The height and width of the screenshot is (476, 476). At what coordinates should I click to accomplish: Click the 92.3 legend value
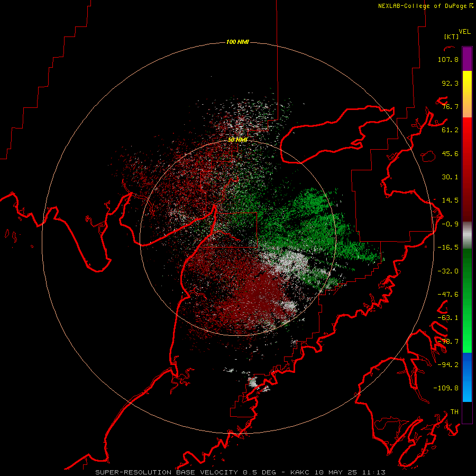point(450,83)
